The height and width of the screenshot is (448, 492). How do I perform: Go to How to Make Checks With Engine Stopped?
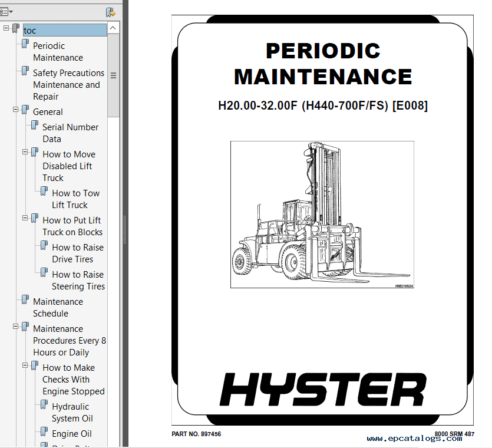74,380
